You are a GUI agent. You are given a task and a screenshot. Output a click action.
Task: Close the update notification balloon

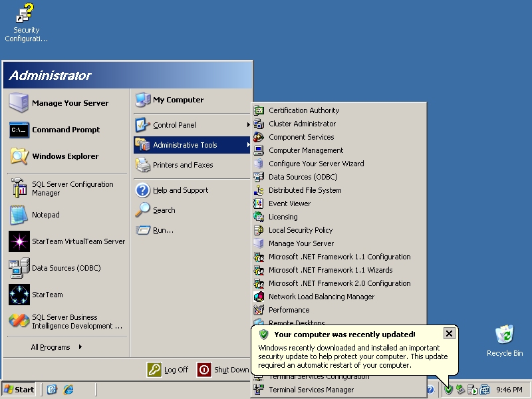449,333
